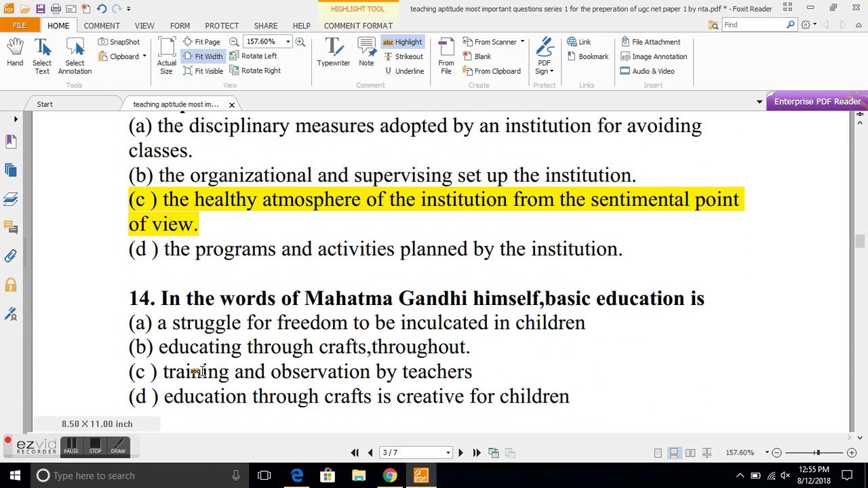The image size is (868, 488).
Task: Open the Attachments paperclip panel
Action: [x=11, y=256]
